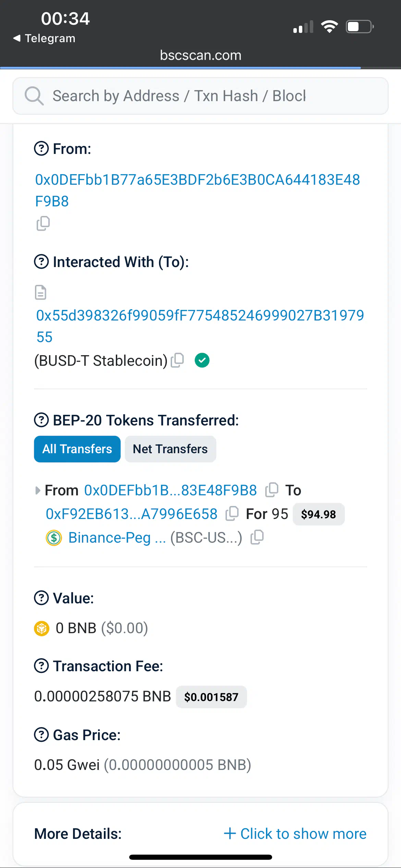Open the 0x55d398326f contract address link
This screenshot has width=401, height=868.
(200, 316)
